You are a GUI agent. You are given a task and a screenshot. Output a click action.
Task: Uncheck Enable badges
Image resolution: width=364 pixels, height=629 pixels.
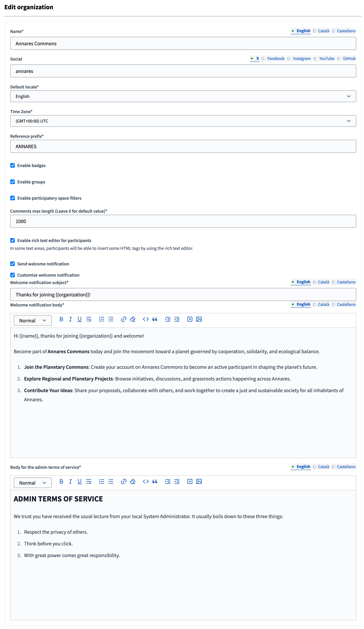pos(12,165)
